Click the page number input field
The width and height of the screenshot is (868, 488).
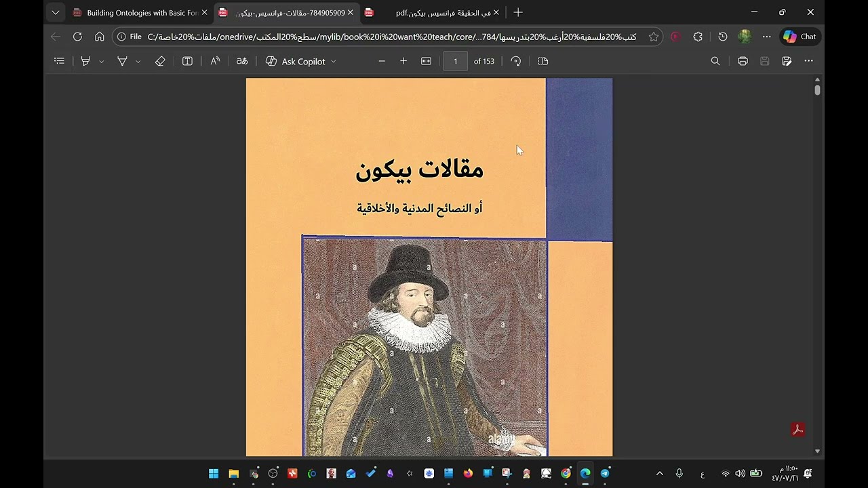tap(455, 61)
